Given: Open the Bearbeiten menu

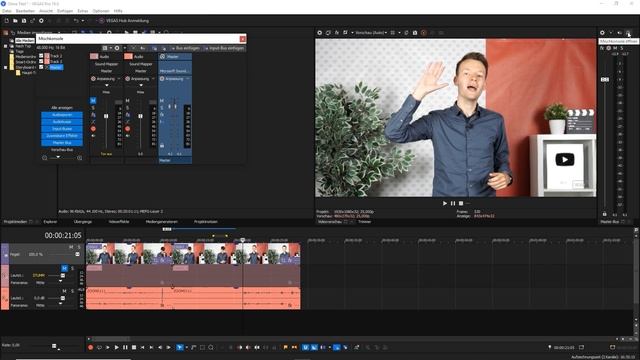Looking at the screenshot, I should pyautogui.click(x=25, y=11).
